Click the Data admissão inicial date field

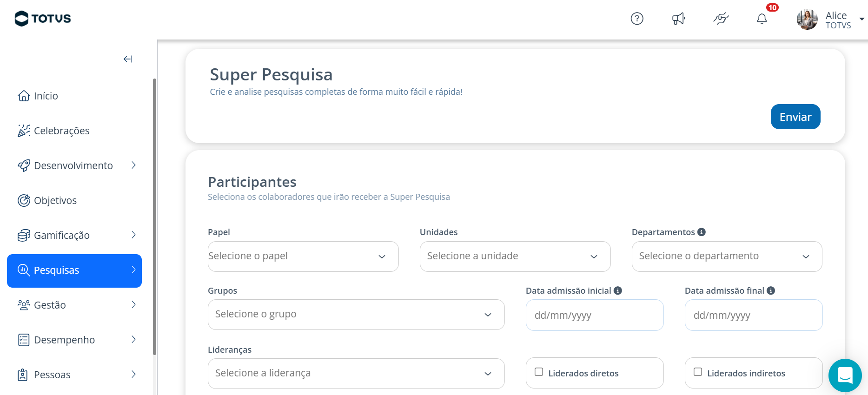point(595,315)
